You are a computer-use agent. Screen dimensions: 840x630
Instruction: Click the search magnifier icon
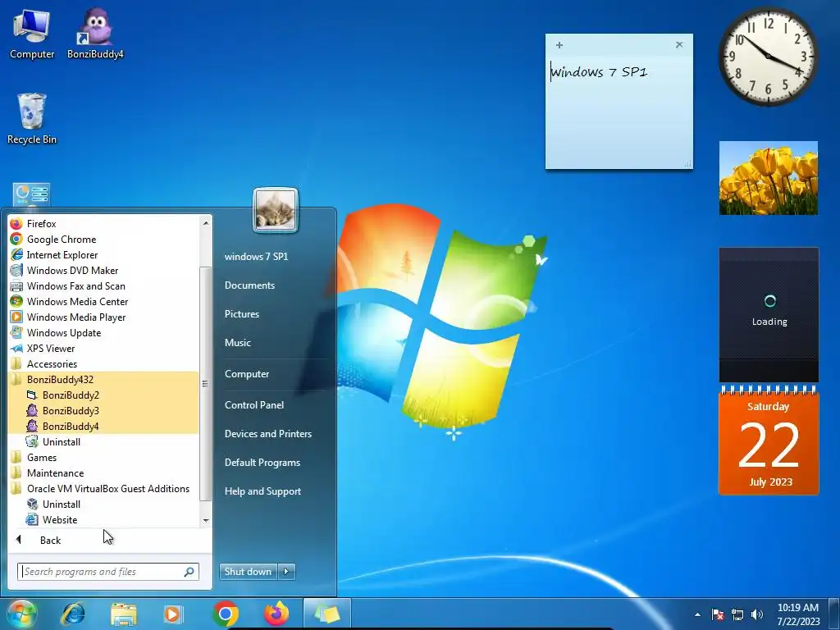pos(189,572)
